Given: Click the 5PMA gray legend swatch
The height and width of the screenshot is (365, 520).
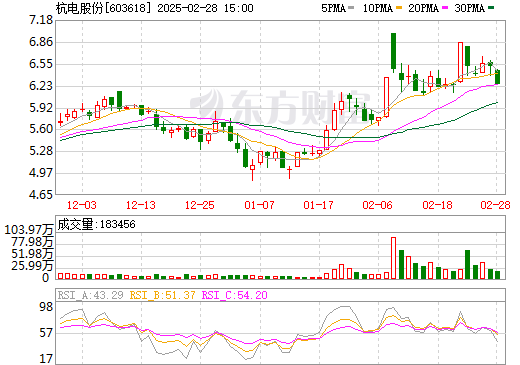Looking at the screenshot, I should click(351, 7).
